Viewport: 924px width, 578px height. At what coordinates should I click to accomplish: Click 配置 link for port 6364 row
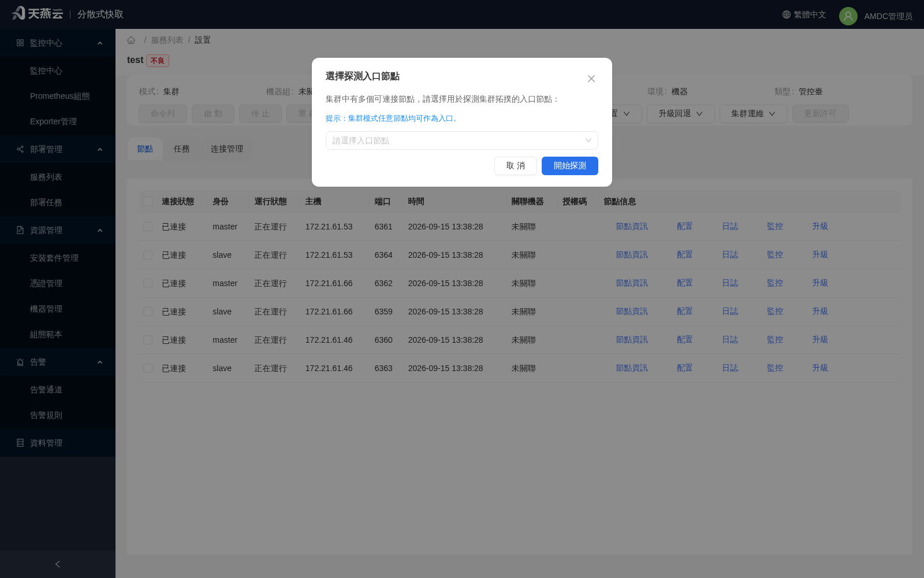(685, 255)
